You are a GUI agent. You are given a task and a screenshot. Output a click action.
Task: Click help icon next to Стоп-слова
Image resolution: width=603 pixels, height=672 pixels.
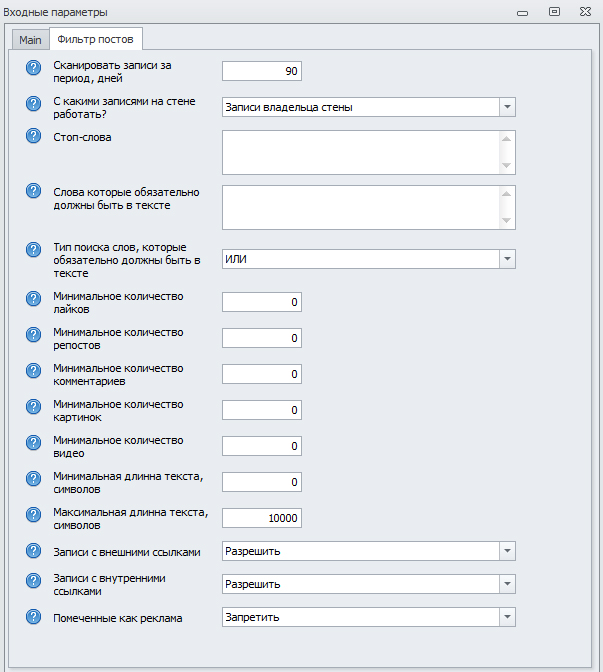33,138
